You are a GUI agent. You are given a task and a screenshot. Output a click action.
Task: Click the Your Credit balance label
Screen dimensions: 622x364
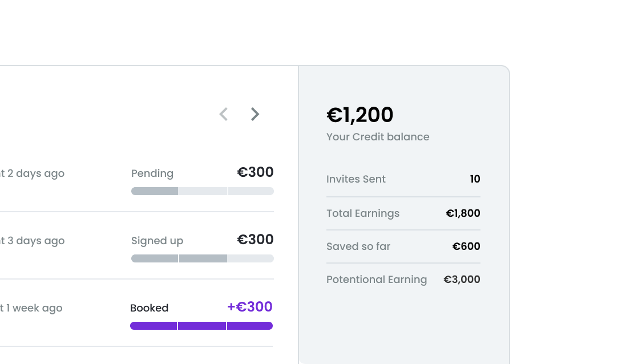tap(378, 137)
